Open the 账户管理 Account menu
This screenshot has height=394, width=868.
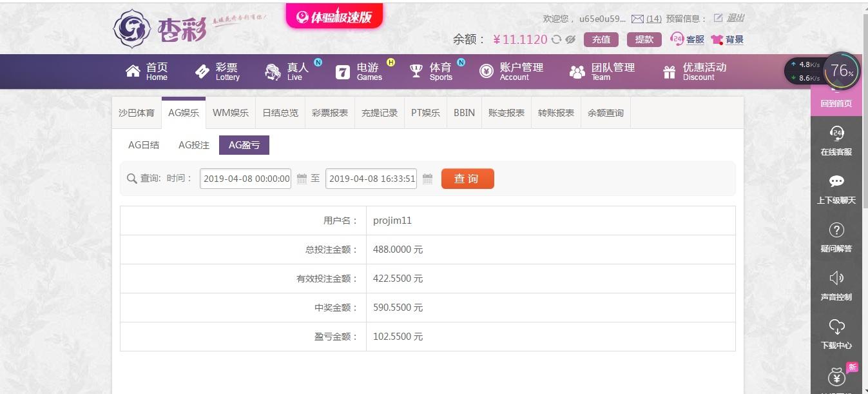[521, 71]
